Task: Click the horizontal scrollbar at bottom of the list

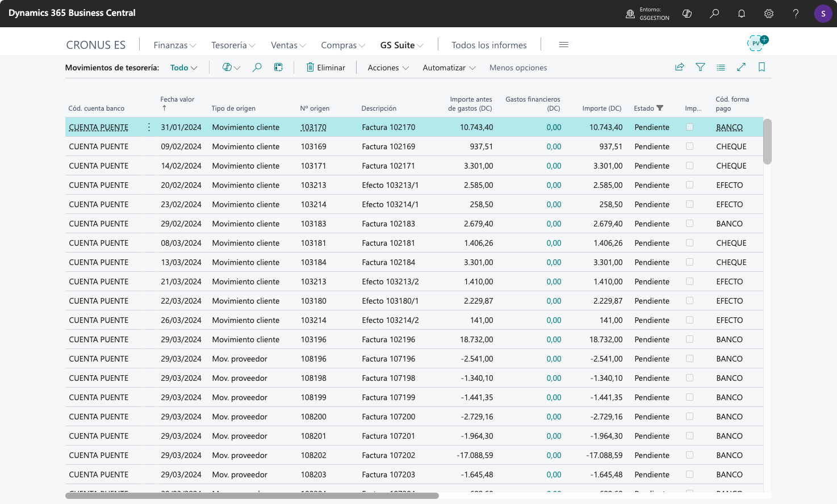Action: [252, 495]
